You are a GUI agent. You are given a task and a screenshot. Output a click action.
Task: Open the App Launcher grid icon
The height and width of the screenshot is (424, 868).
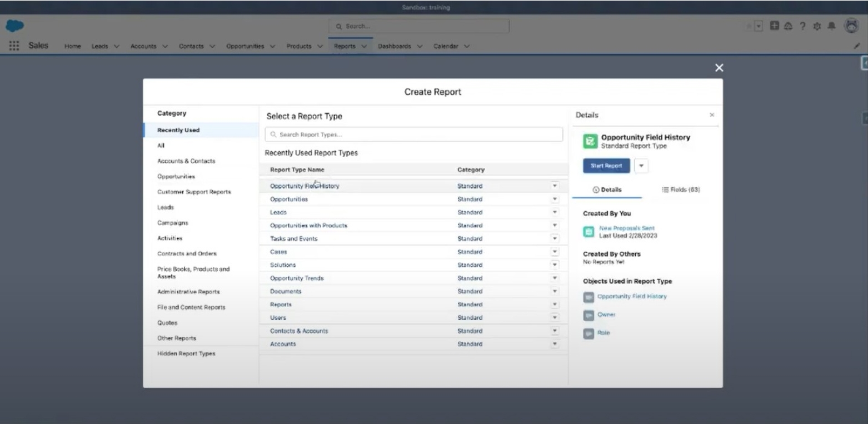pos(14,46)
